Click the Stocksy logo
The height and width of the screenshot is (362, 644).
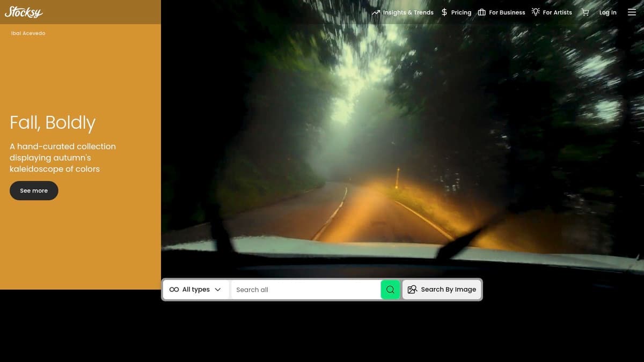click(24, 12)
